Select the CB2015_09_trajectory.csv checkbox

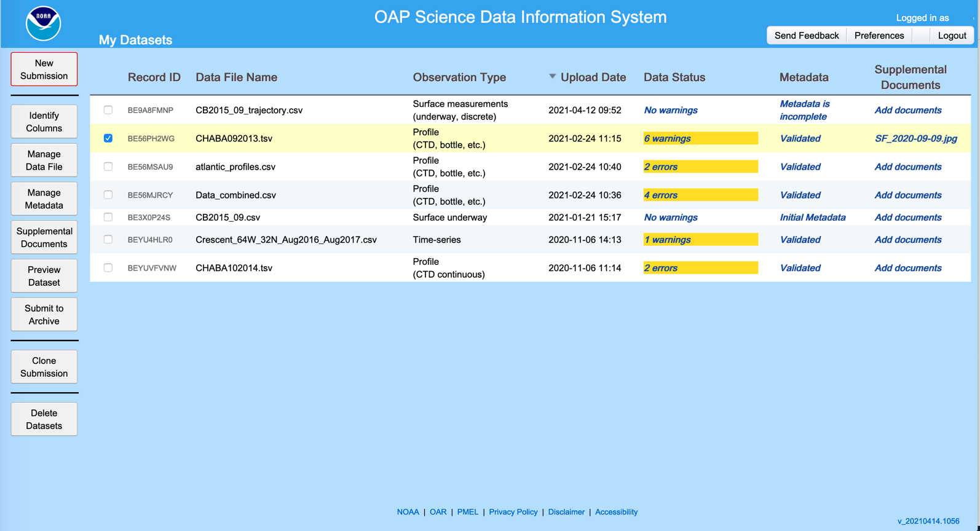tap(108, 110)
